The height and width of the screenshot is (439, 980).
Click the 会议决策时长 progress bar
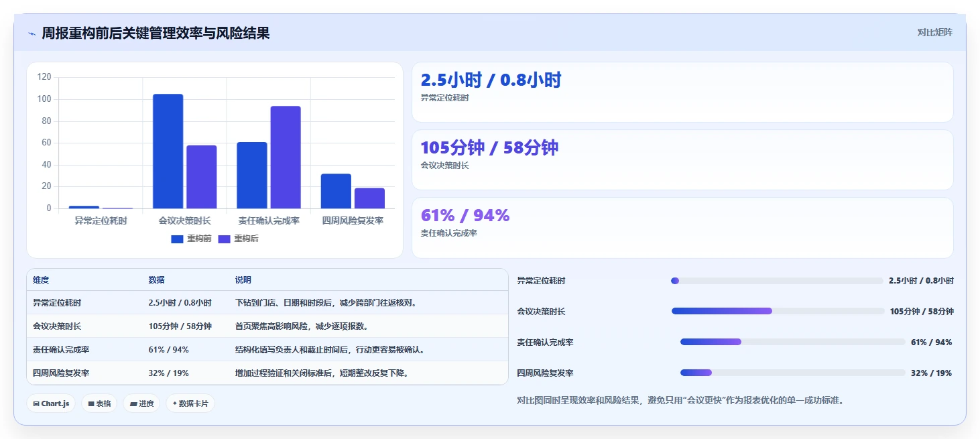[778, 311]
